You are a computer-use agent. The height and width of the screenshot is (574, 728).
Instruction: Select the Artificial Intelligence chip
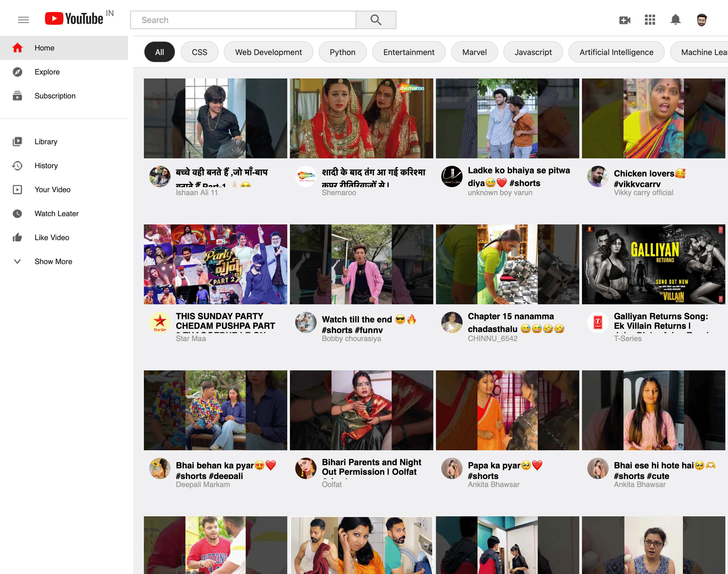pos(616,52)
